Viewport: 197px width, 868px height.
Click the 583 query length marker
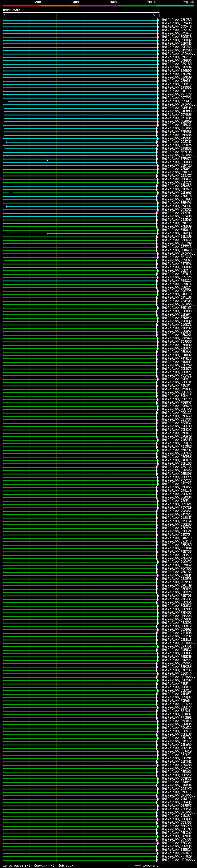tap(155, 15)
